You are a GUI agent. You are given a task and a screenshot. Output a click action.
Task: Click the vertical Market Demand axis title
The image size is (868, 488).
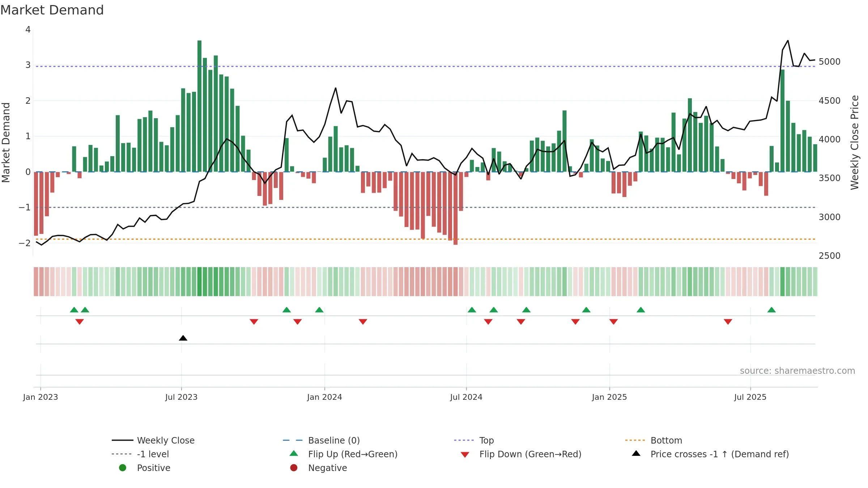6,142
